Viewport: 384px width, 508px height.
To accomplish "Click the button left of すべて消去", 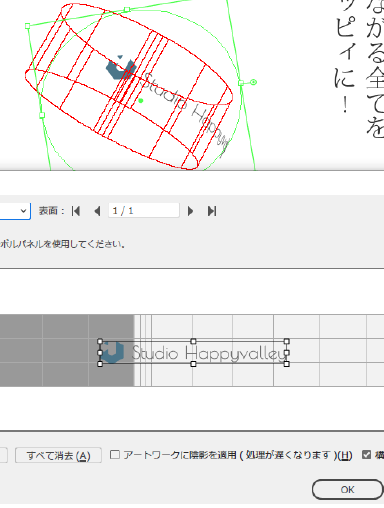I will (4, 455).
